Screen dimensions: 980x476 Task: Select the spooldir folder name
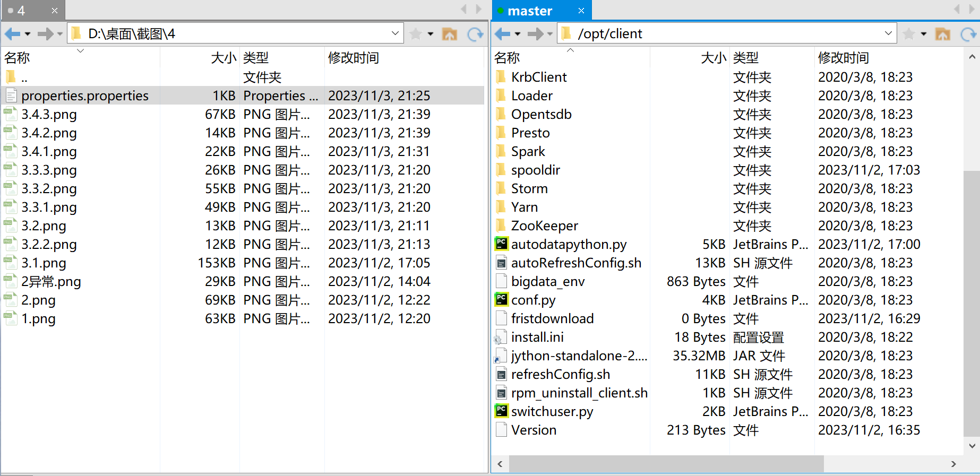point(535,170)
